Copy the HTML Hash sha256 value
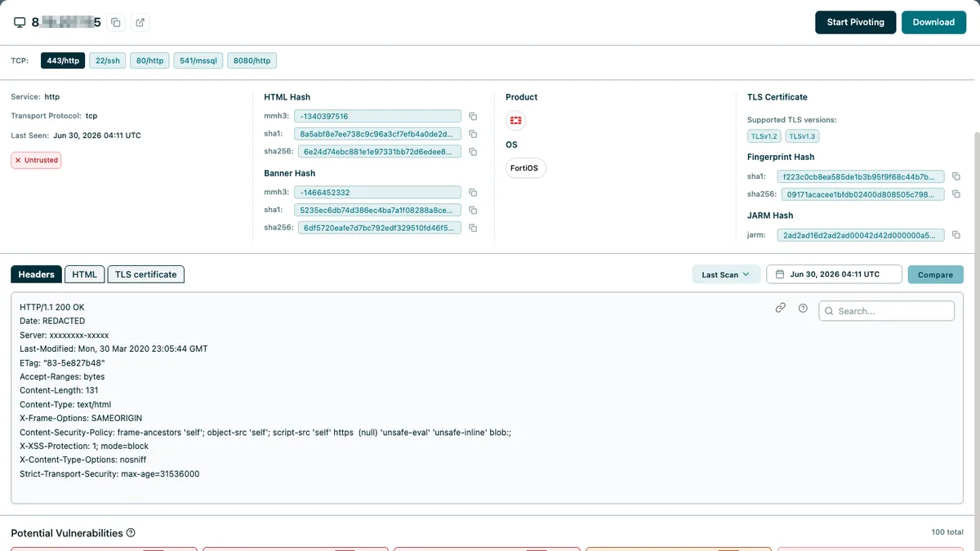The height and width of the screenshot is (551, 980). 473,152
